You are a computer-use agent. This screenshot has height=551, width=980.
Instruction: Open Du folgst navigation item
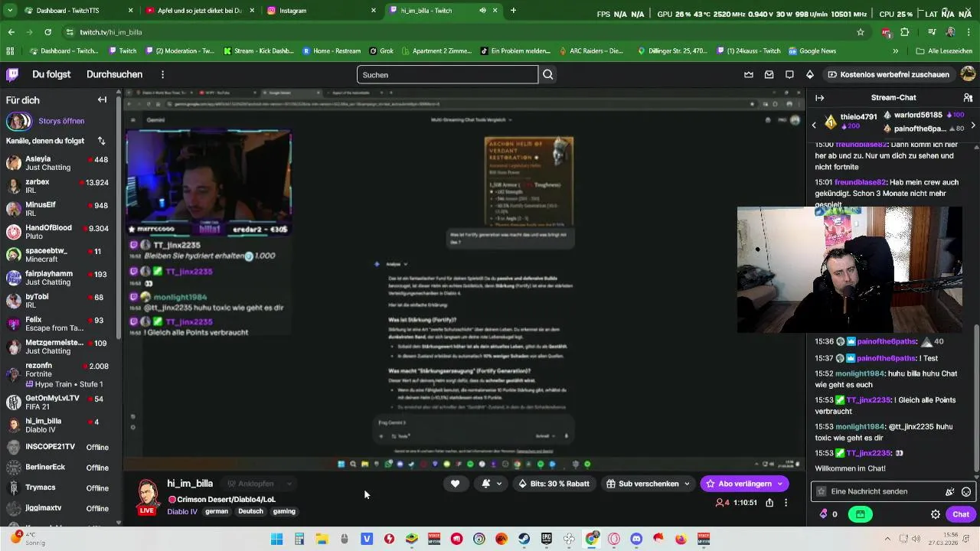[x=51, y=74]
